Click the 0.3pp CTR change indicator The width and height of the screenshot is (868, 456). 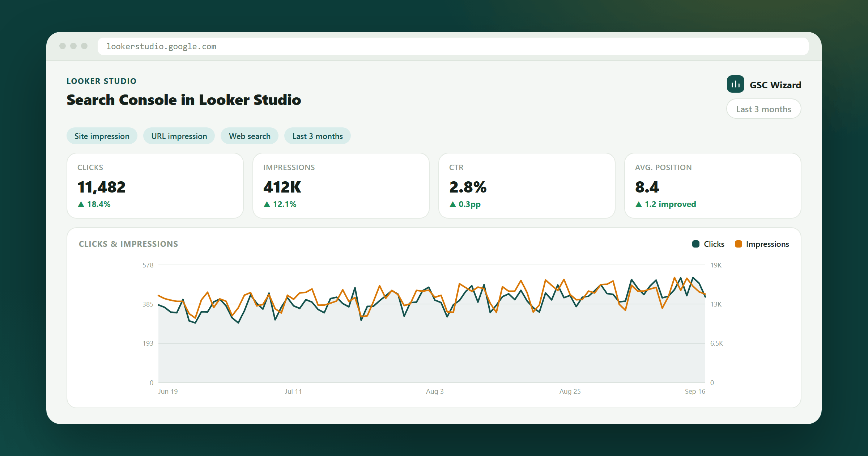tap(465, 204)
